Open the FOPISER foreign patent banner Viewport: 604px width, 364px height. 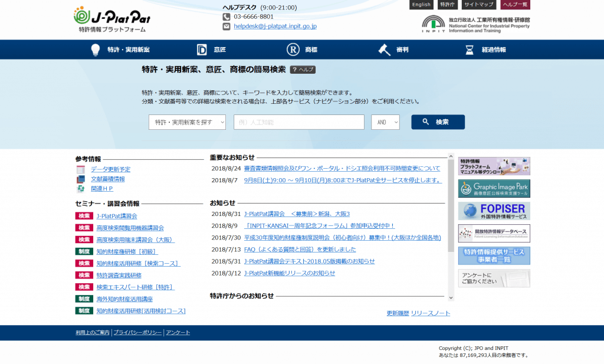tap(494, 211)
